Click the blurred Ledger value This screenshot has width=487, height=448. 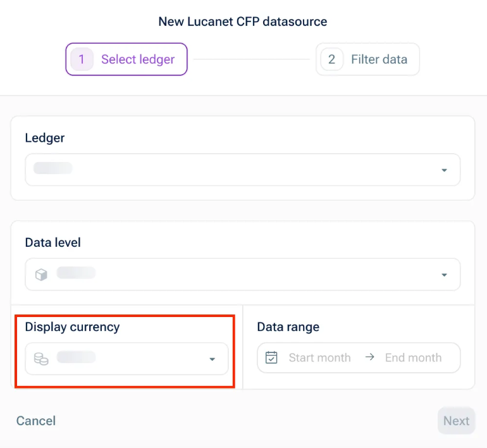click(53, 168)
